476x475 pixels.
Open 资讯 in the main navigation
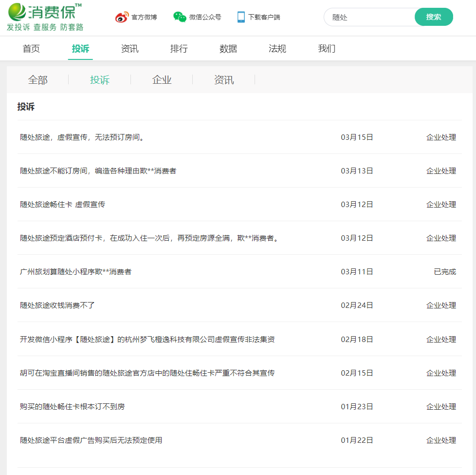(x=129, y=49)
